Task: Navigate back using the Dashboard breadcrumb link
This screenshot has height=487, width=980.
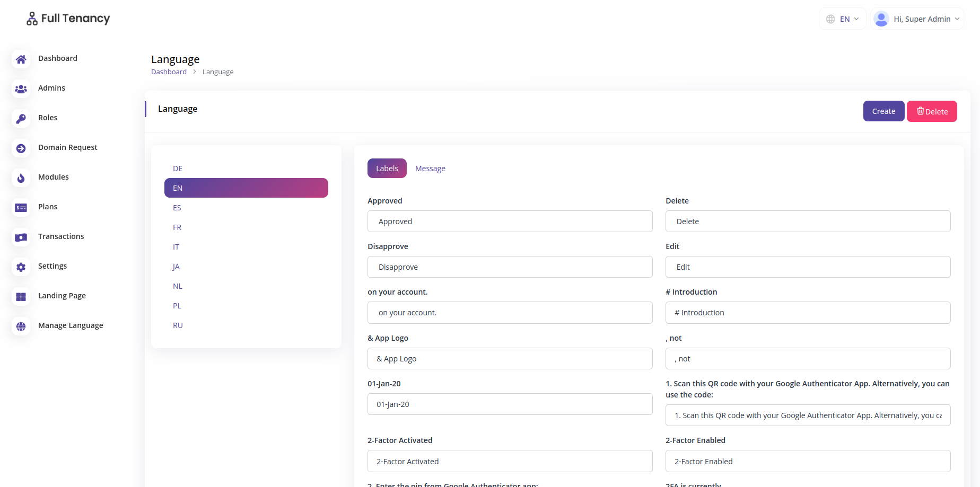Action: (169, 72)
